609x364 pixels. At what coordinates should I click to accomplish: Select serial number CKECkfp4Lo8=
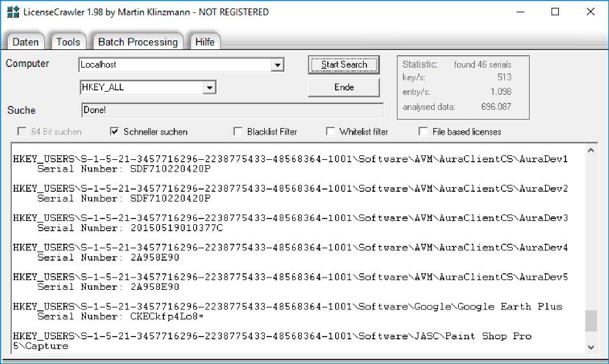click(167, 317)
